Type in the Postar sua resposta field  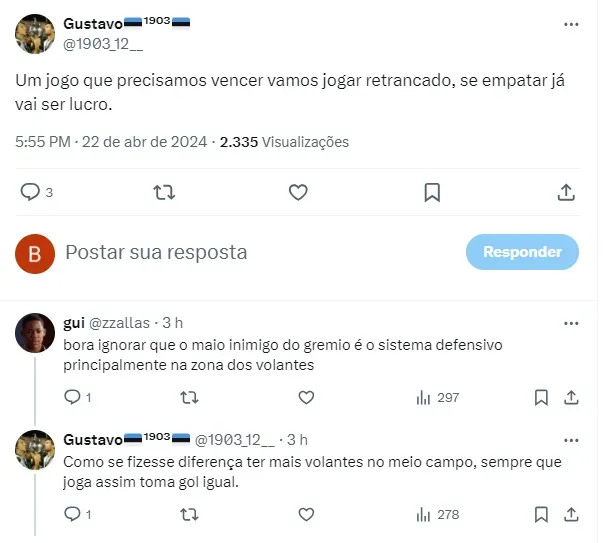tap(250, 253)
